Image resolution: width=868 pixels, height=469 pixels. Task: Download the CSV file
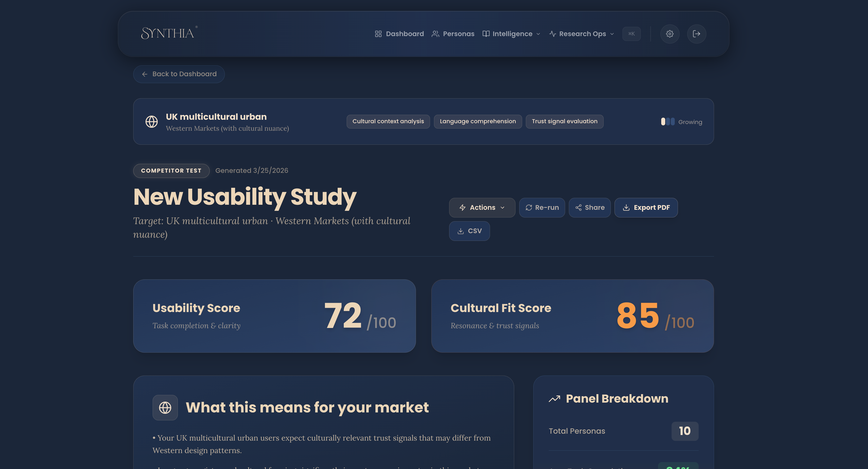point(469,231)
